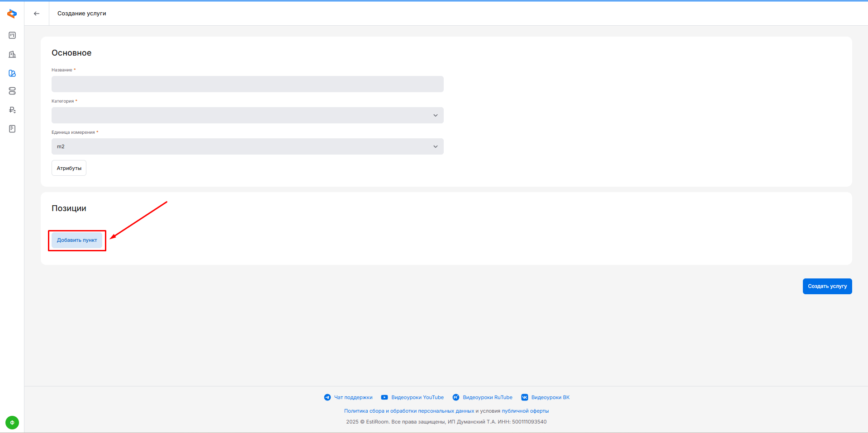Click the Добавить пункт button
This screenshot has height=433, width=868.
[77, 240]
